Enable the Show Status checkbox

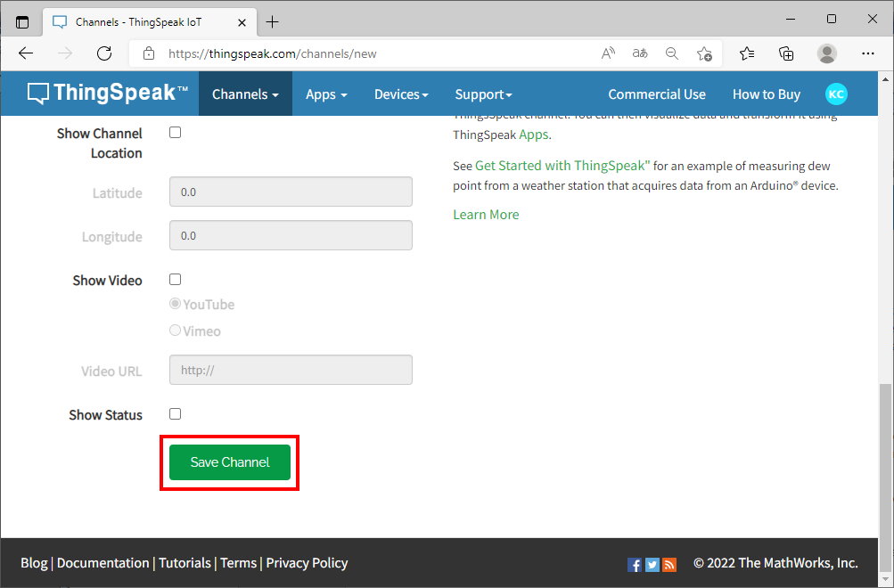(175, 413)
